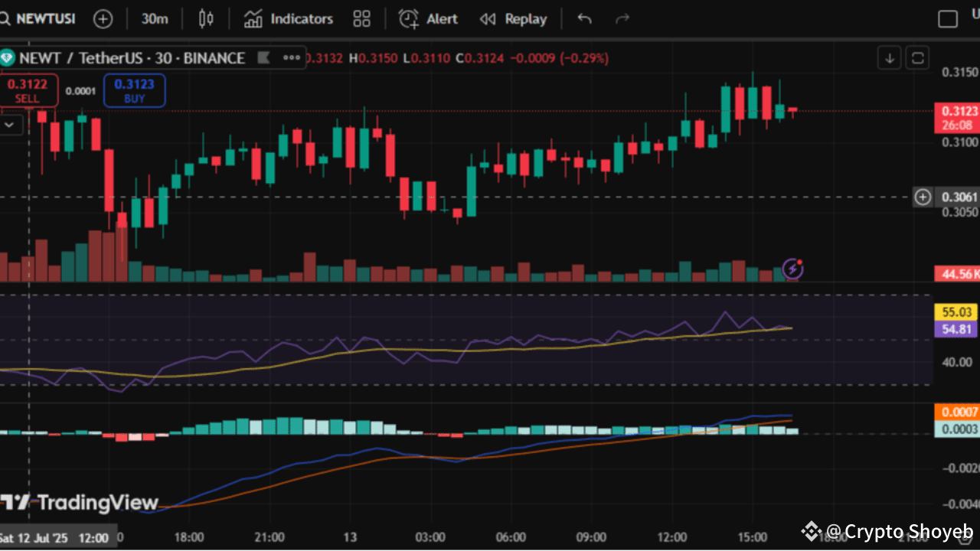Screen dimensions: 980x551
Task: Click the down-arrow icon in chart top-right
Action: pos(889,57)
